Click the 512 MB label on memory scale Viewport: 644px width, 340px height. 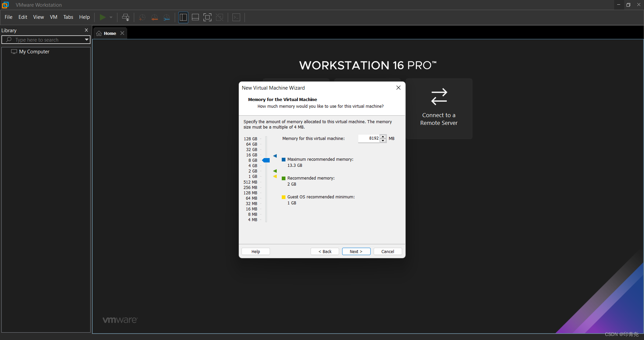pyautogui.click(x=250, y=182)
